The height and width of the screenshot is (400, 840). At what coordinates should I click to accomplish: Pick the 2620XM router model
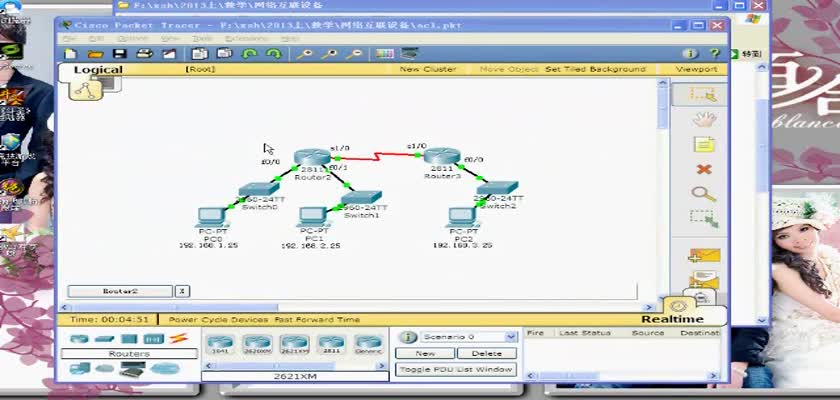pos(257,344)
